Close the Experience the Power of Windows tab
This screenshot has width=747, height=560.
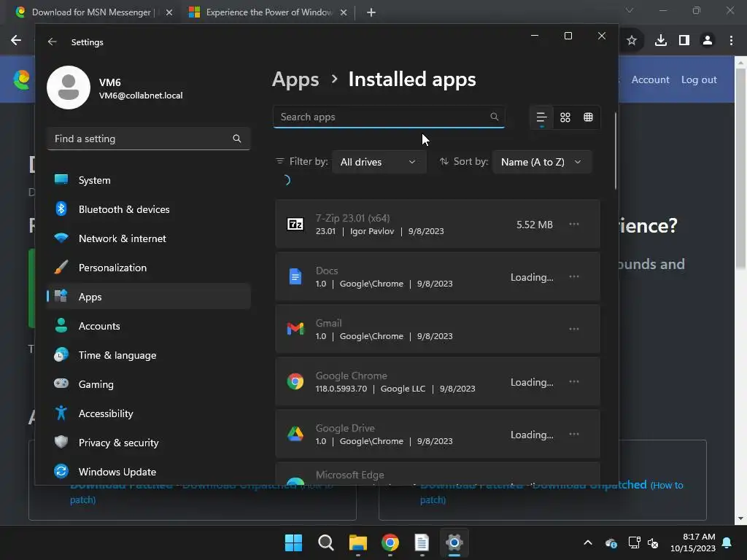pyautogui.click(x=344, y=12)
